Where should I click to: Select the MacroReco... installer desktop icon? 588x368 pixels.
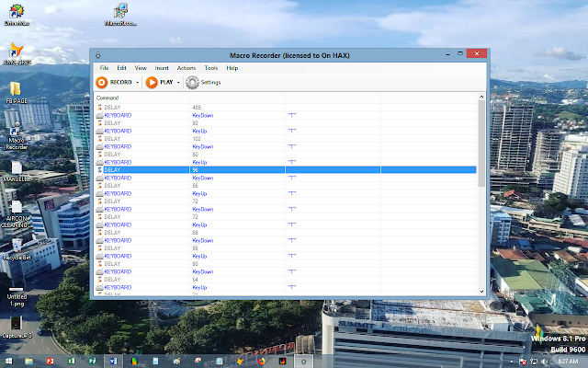point(120,15)
